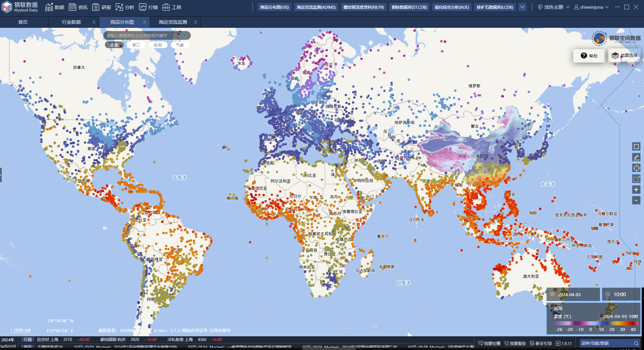Screen dimensions: 644x350
Task: Toggle the 企业 (Enterprise) filter
Action: 114,45
